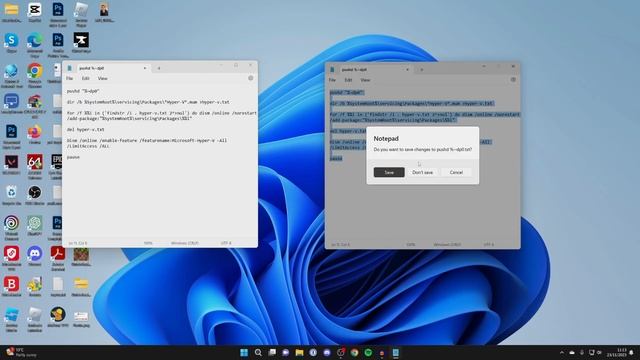Open Spotify from taskbar

coord(368,353)
